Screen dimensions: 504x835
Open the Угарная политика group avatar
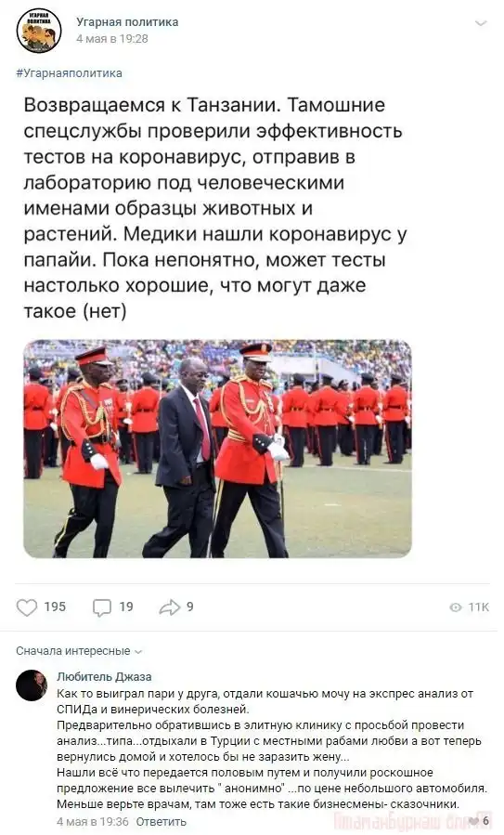pos(39,31)
